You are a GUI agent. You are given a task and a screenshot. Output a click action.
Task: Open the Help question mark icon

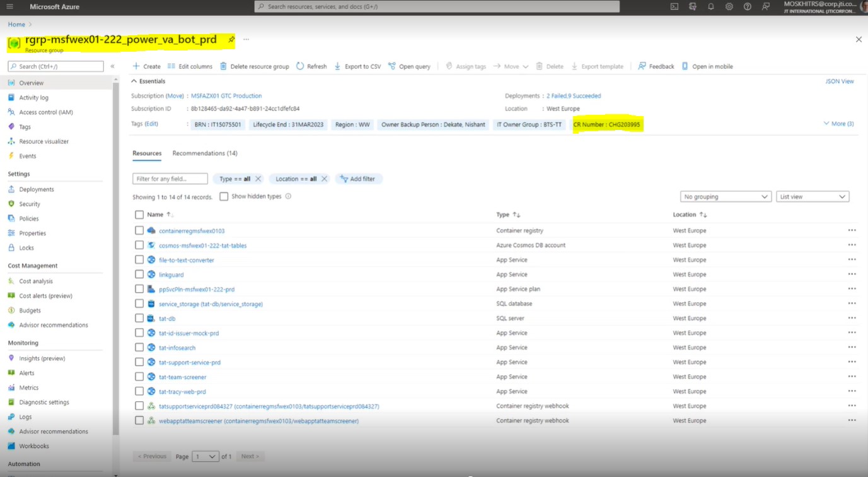pyautogui.click(x=747, y=6)
